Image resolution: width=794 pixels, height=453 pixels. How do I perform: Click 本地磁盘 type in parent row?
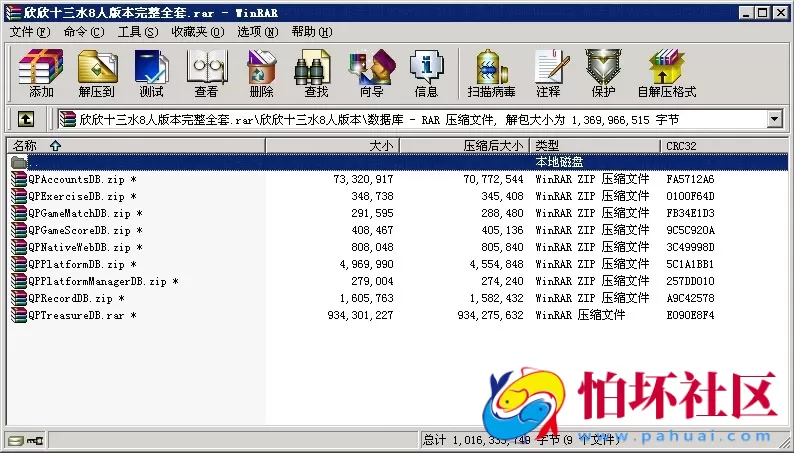tap(559, 162)
